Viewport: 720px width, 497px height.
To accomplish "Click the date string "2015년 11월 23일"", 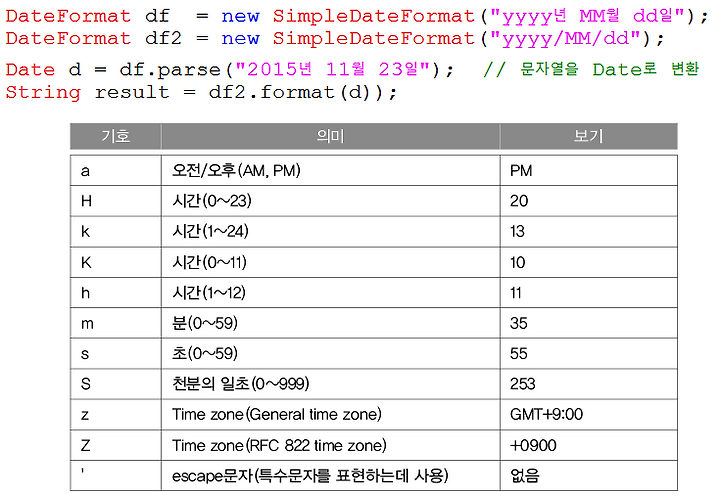I will pos(333,69).
